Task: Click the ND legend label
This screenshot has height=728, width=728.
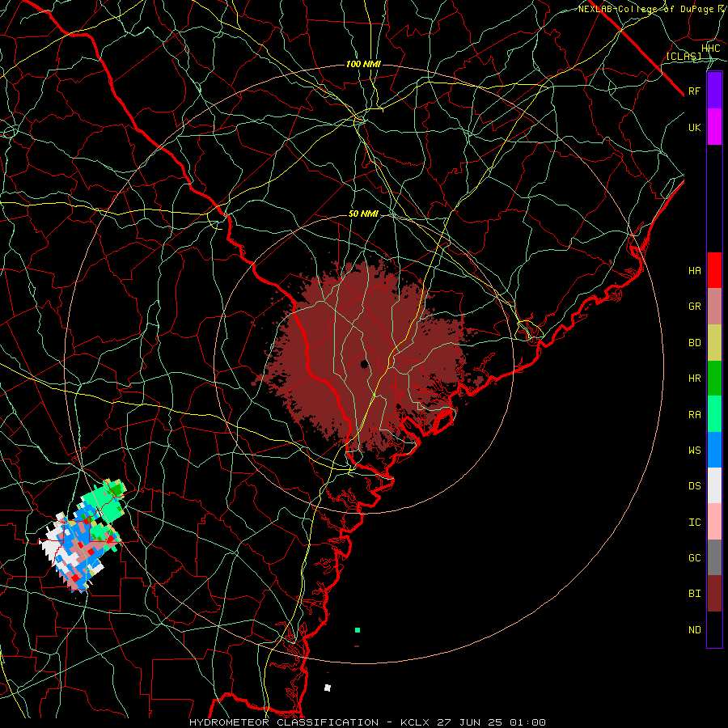Action: (695, 630)
